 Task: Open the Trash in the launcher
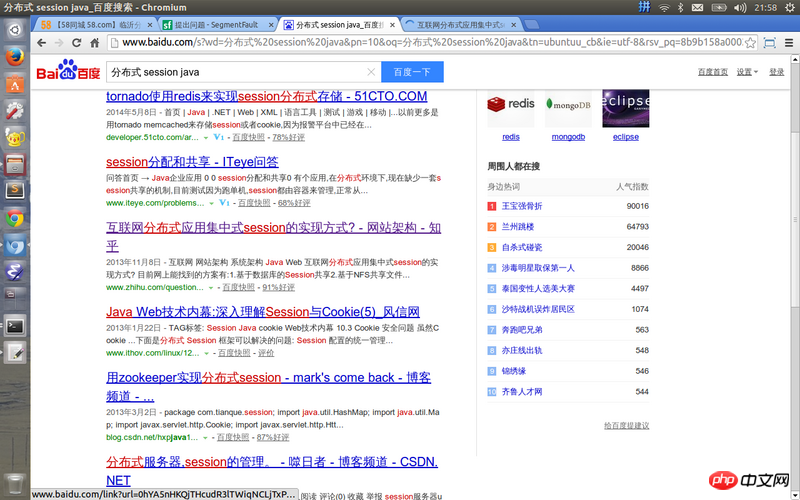15,484
